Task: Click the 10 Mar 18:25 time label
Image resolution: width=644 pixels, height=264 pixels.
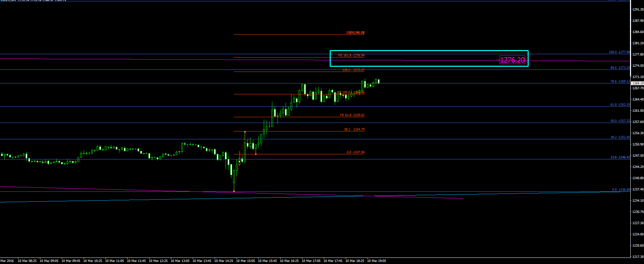Action: pos(355,261)
